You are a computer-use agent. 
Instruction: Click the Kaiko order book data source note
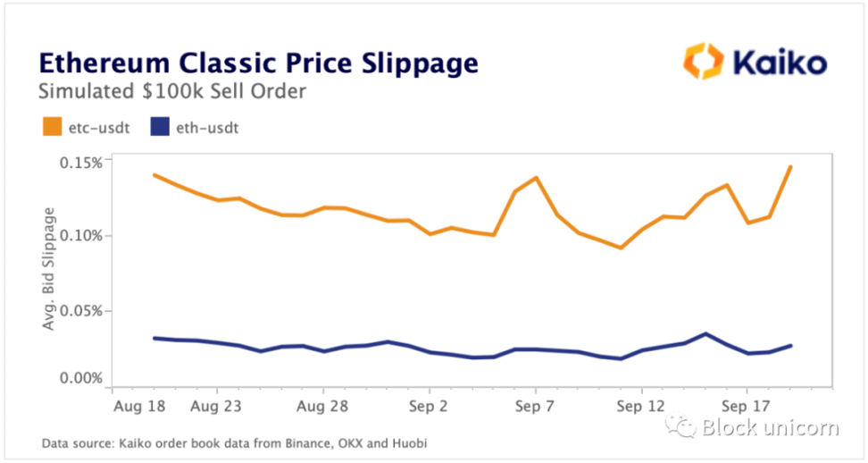coord(239,443)
